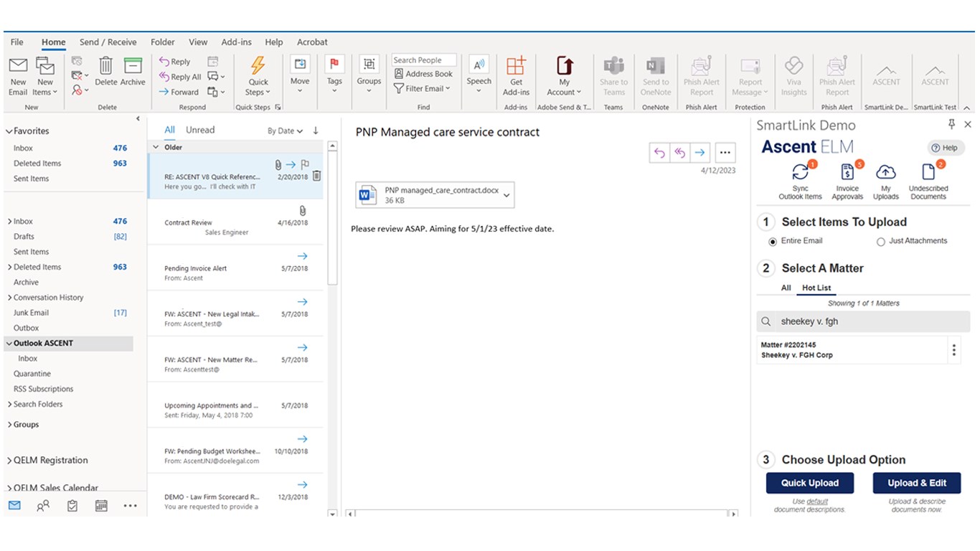
Task: Pin the SmartLink Demo pane
Action: (952, 125)
